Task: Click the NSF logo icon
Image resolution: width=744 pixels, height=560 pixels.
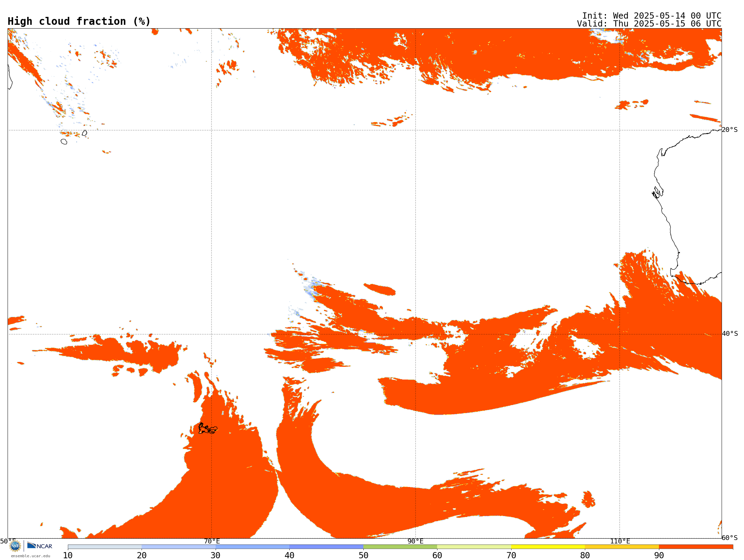Action: point(15,546)
